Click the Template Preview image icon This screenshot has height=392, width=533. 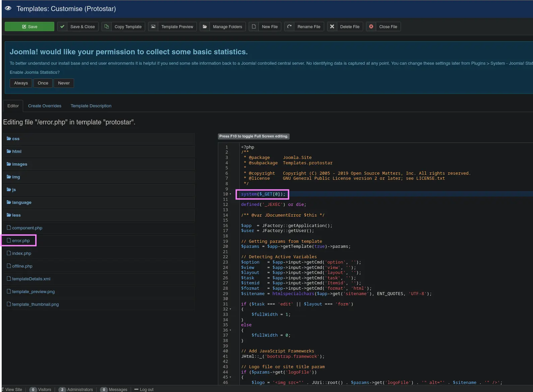pyautogui.click(x=153, y=27)
